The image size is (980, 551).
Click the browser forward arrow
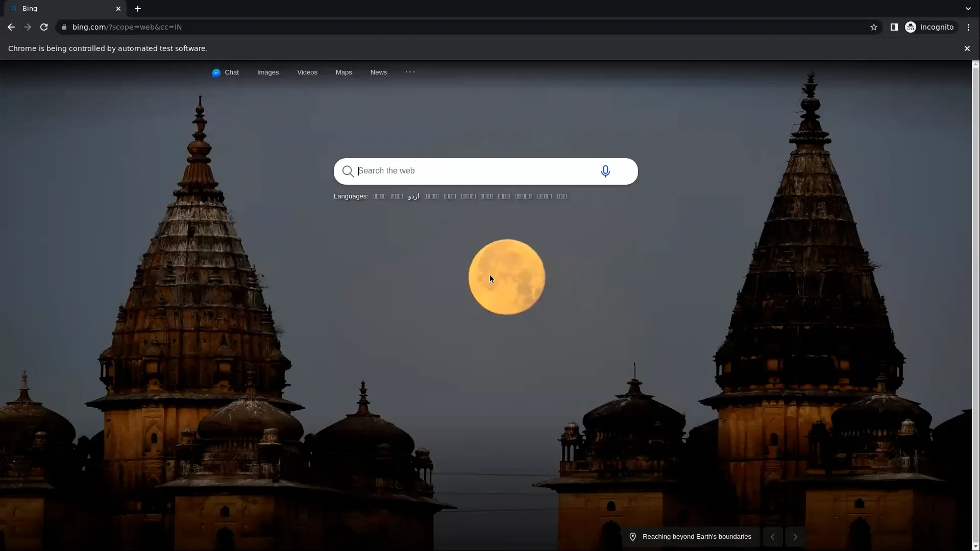tap(28, 27)
